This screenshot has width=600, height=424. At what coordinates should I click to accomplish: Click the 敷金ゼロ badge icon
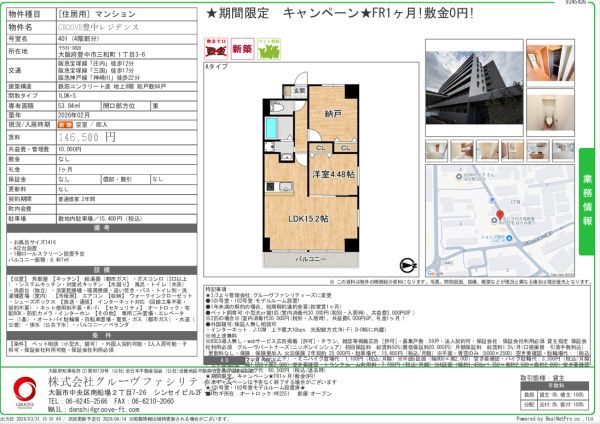[216, 49]
